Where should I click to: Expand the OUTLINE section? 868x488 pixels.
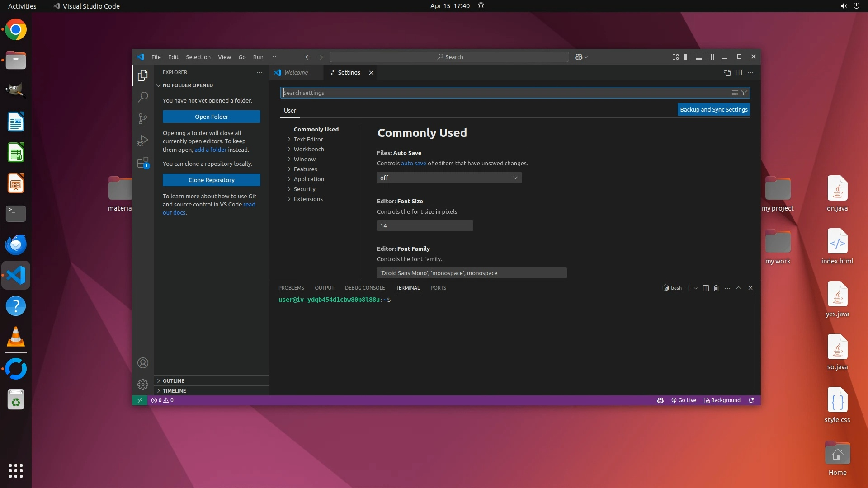(x=174, y=381)
